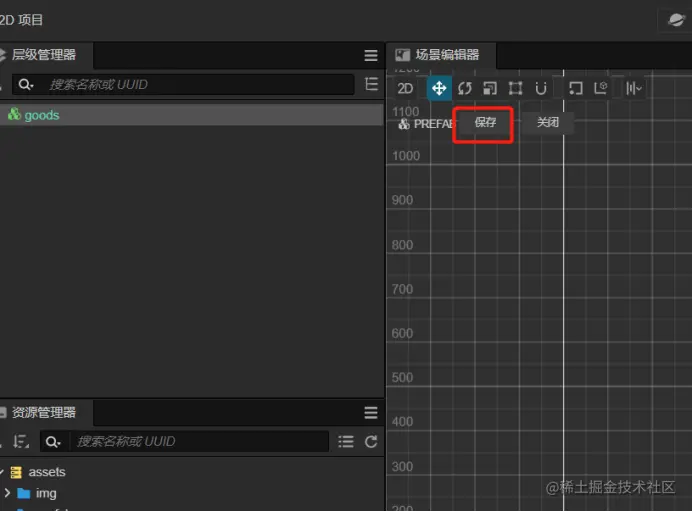
Task: Select the Rect transform tool
Action: pyautogui.click(x=515, y=89)
